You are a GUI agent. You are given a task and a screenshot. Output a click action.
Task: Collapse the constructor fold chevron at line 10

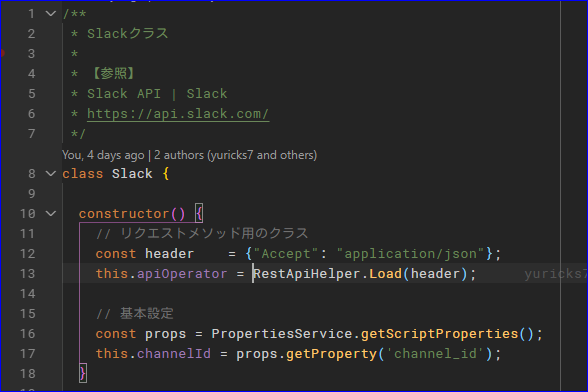click(x=51, y=214)
